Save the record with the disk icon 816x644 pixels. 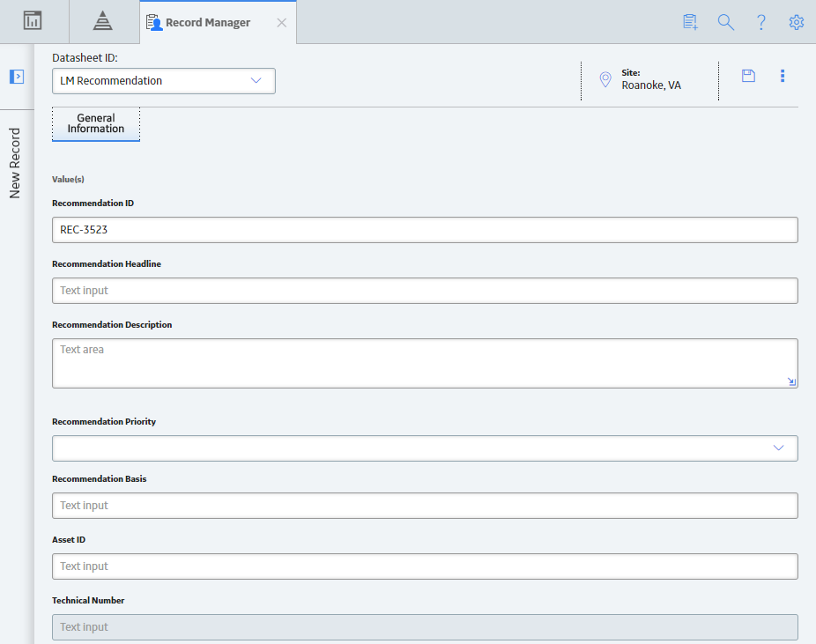point(748,76)
